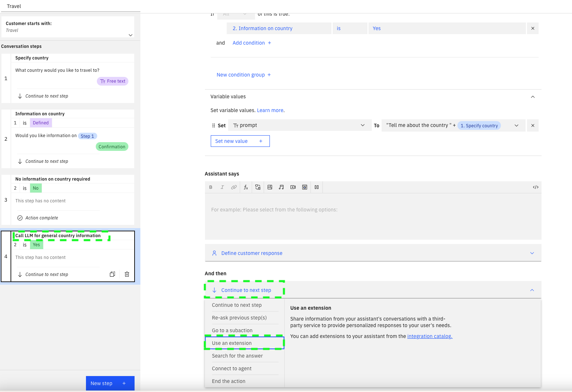Collapse the Variable values section
The width and height of the screenshot is (572, 392).
(x=533, y=97)
